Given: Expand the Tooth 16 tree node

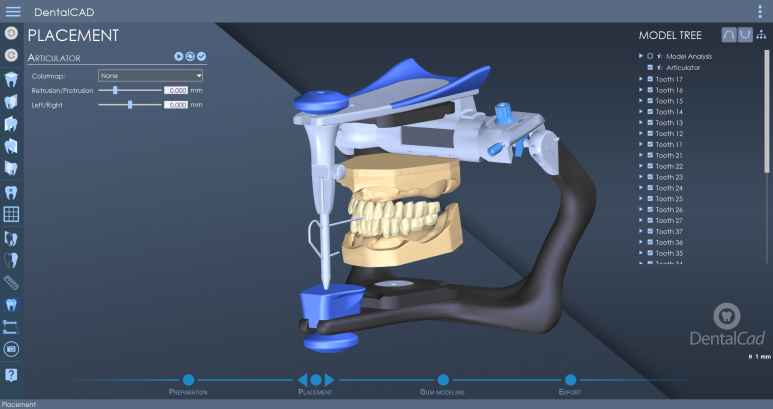Looking at the screenshot, I should (x=641, y=90).
